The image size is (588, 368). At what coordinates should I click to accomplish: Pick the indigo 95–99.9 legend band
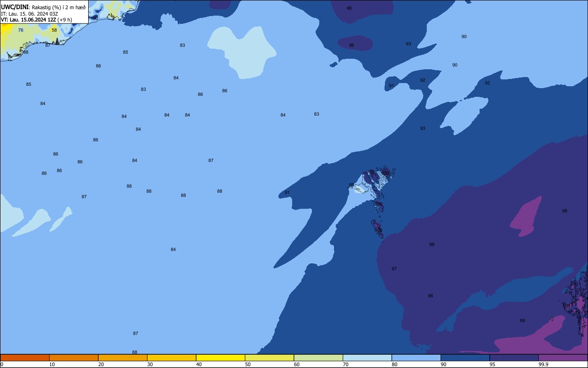[x=514, y=357]
